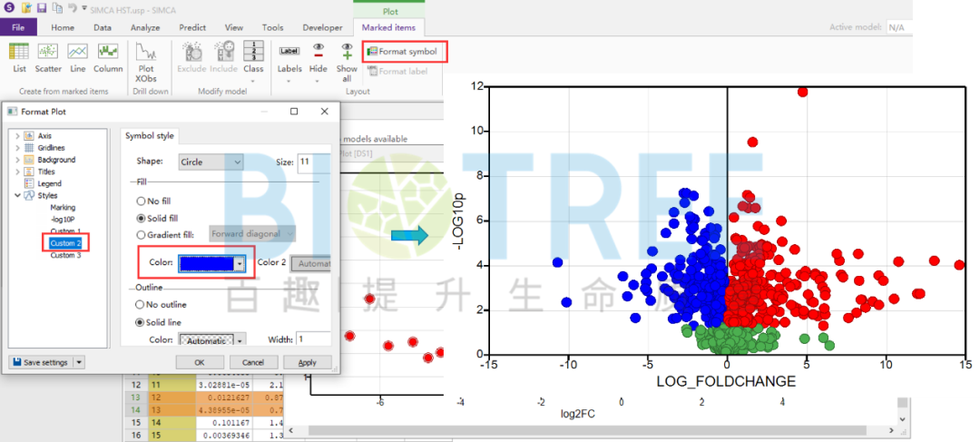
Task: Open the File menu
Action: coord(18,27)
